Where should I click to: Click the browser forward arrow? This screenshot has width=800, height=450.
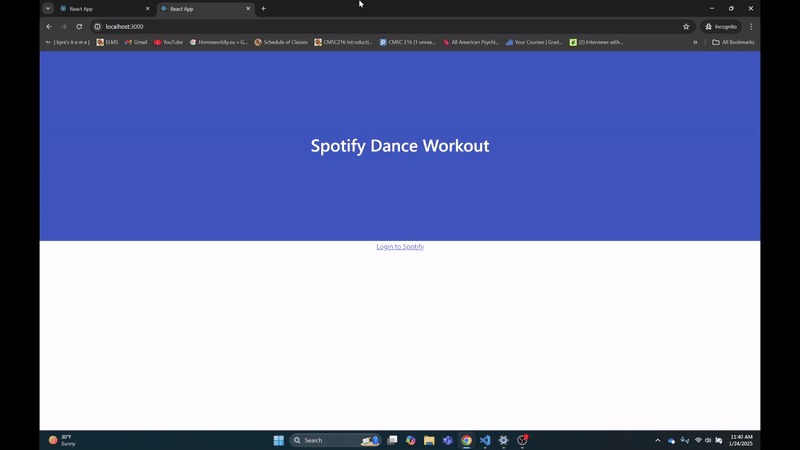point(64,27)
